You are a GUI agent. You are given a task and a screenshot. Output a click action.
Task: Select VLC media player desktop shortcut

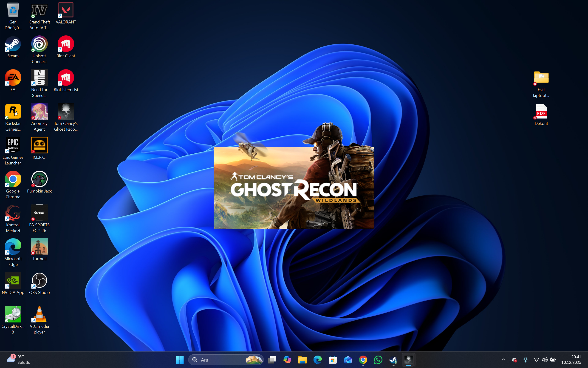tap(39, 321)
